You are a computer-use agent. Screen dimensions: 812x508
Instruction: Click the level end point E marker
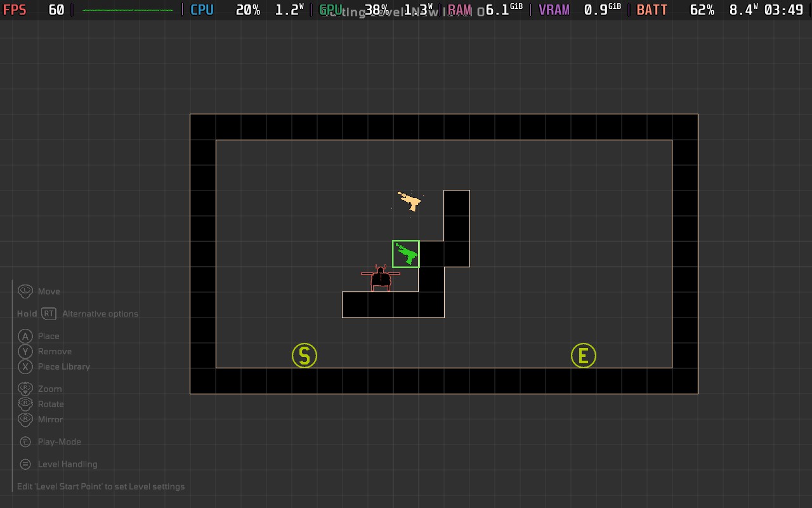pyautogui.click(x=584, y=356)
